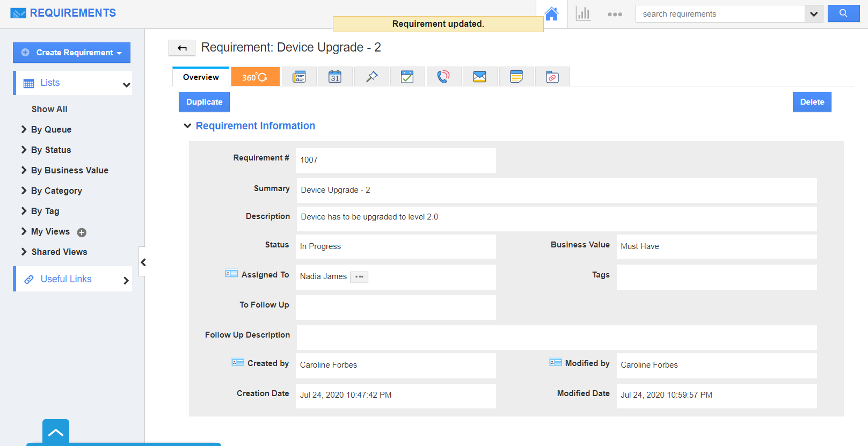Click the Follow Up Description field
Viewport: 868px width, 446px height.
click(x=557, y=338)
